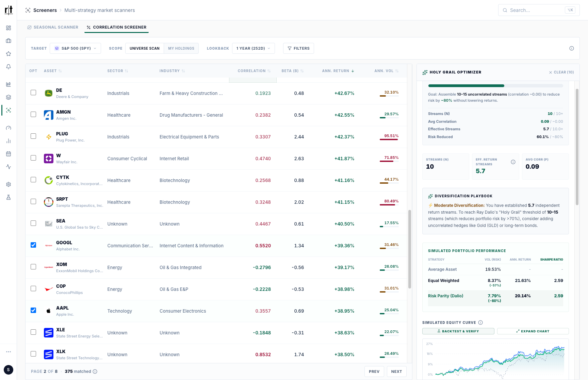Uncheck the GOOGL Alphabet checkbox
The image size is (588, 380).
(33, 245)
